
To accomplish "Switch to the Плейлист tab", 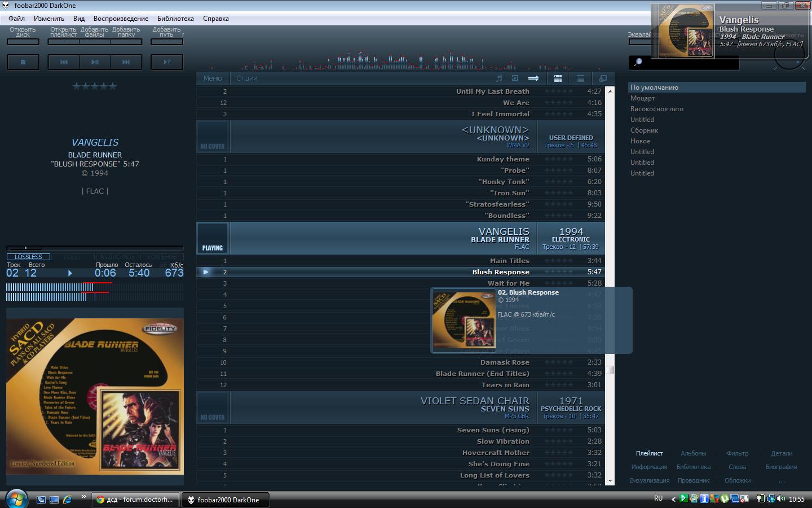I will click(650, 453).
